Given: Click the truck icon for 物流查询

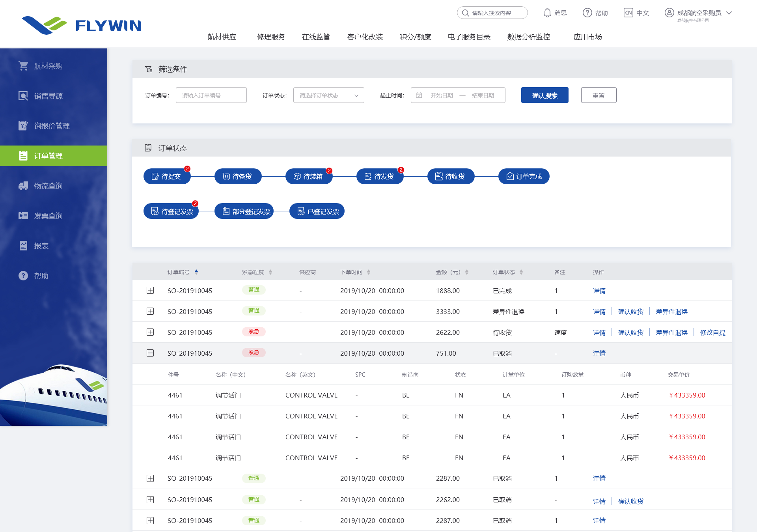Looking at the screenshot, I should [23, 186].
